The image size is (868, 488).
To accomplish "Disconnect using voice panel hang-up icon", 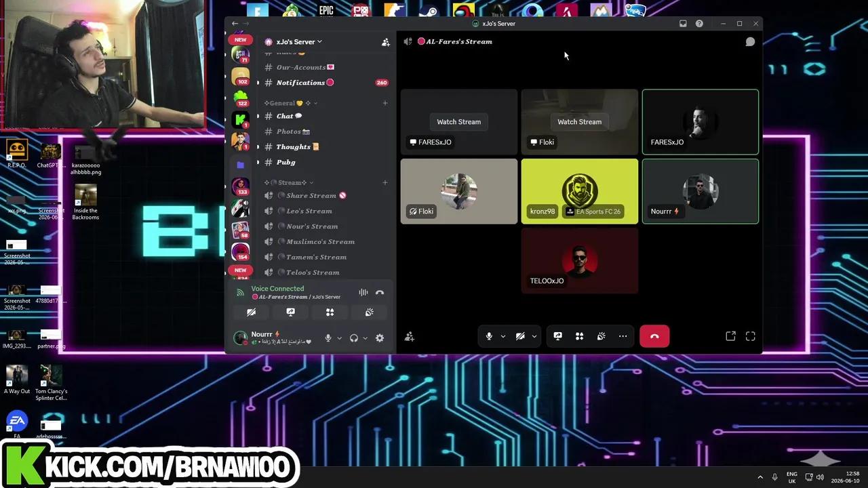I will pos(380,293).
